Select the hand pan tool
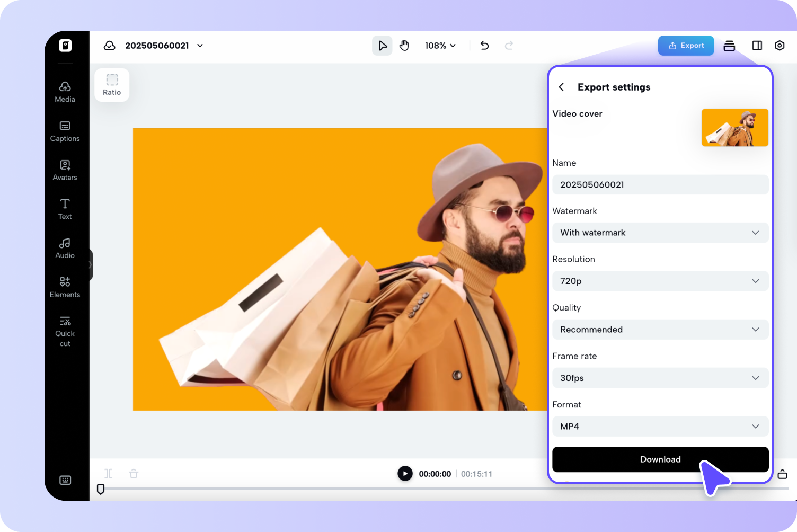 [404, 46]
